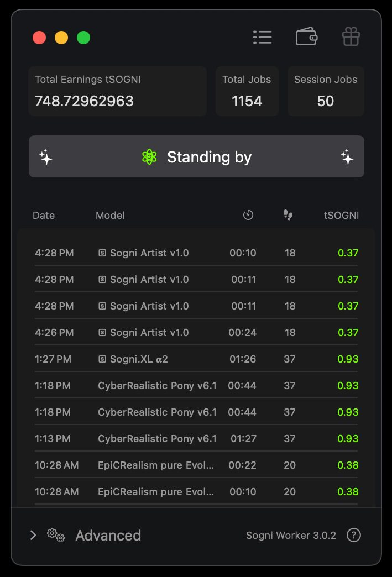
Task: Open the wallet icon
Action: click(x=306, y=37)
